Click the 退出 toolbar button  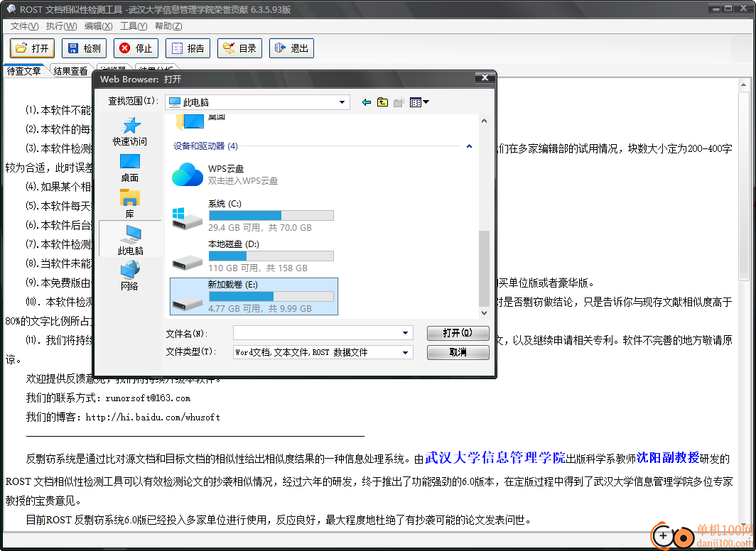[291, 48]
